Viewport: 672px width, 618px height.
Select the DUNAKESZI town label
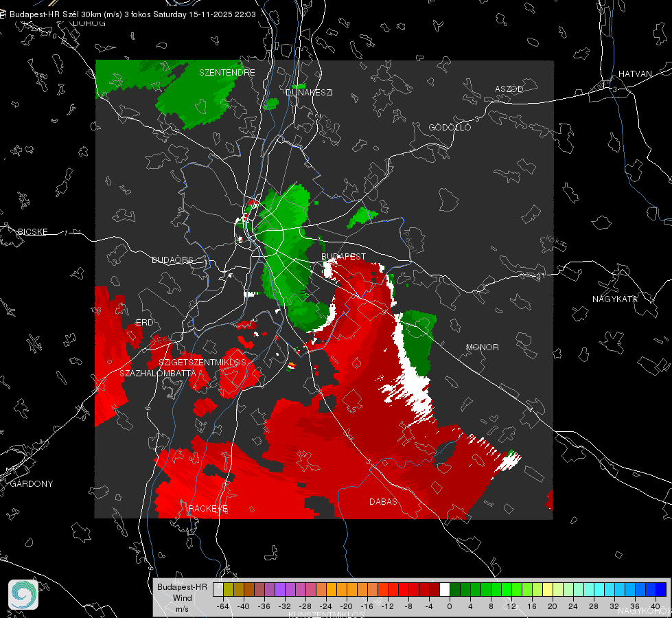309,92
